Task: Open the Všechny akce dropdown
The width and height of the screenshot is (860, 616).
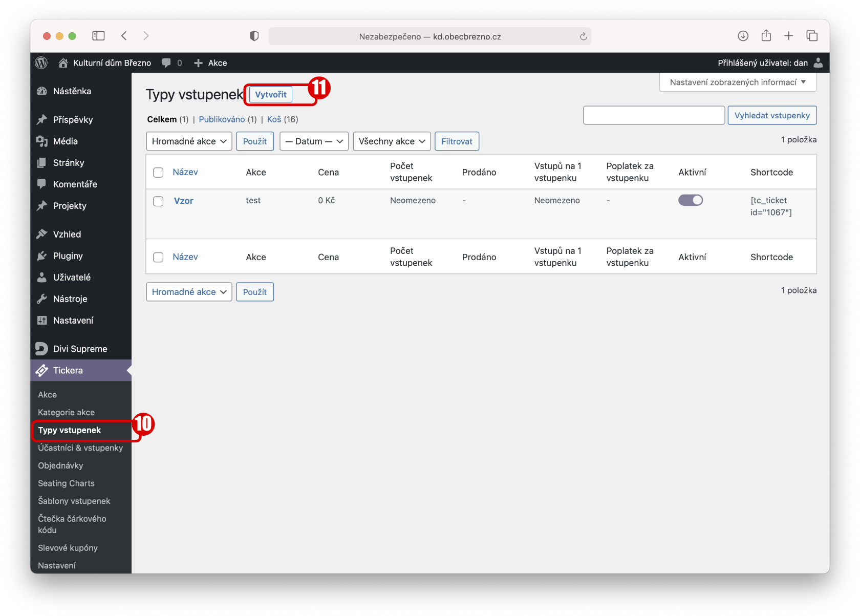Action: coord(392,141)
